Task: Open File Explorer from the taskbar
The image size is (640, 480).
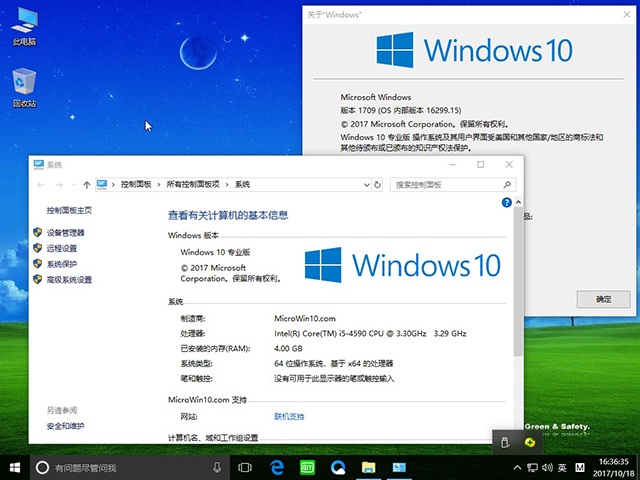Action: tap(368, 468)
